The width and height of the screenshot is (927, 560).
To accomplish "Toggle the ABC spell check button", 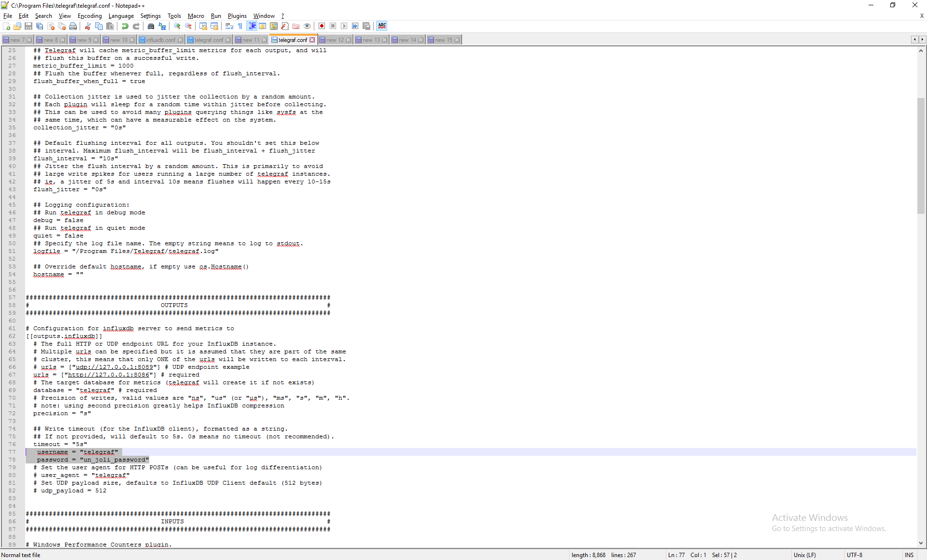I will pos(382,26).
